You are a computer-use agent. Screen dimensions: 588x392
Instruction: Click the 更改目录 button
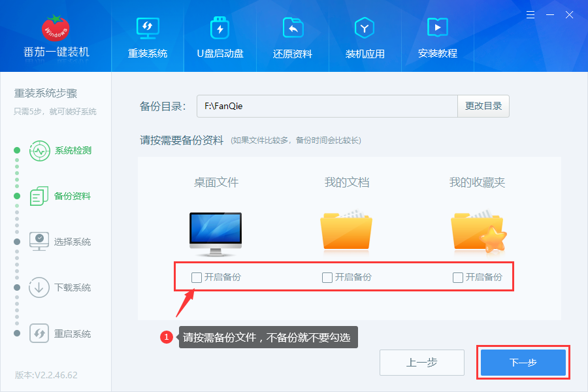483,106
